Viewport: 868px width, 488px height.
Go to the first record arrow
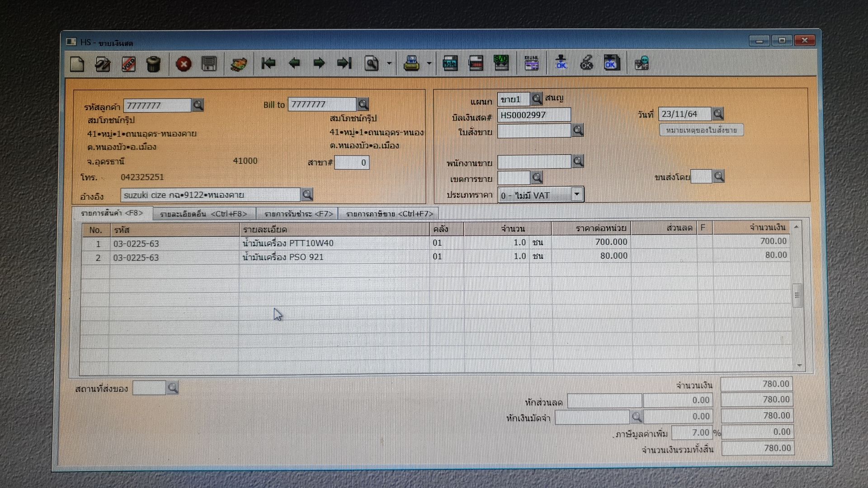pyautogui.click(x=269, y=63)
